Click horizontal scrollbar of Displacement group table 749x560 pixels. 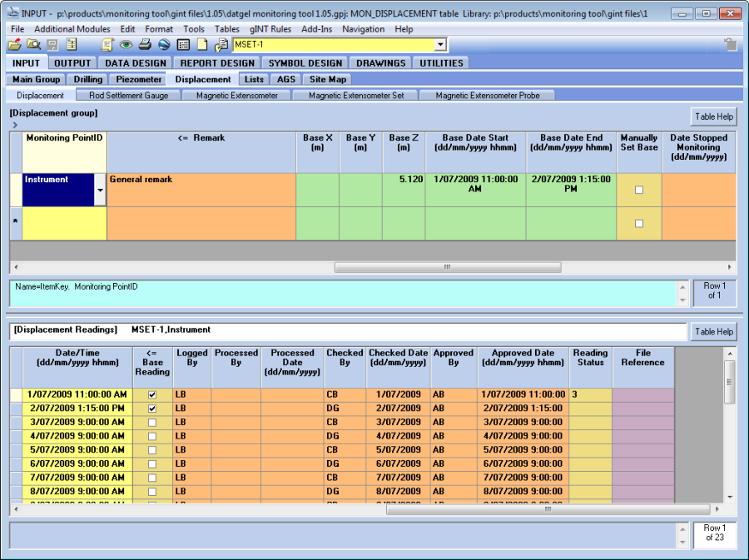pyautogui.click(x=446, y=268)
